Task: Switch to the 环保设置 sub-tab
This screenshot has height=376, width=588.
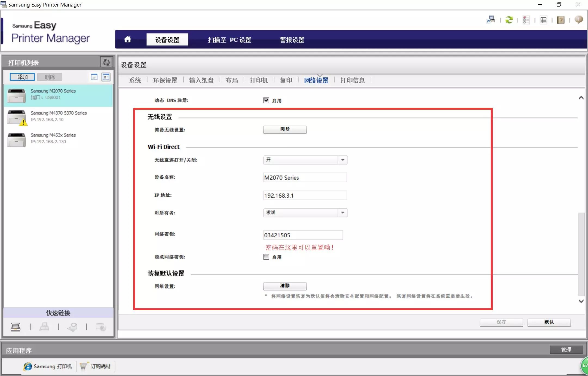Action: pos(165,80)
